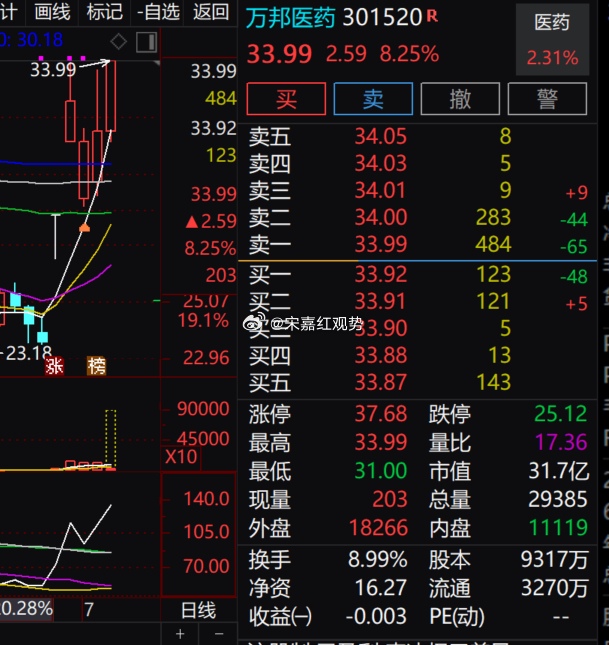Click the blue 卖 (sell) button
The width and height of the screenshot is (609, 645).
(x=373, y=99)
